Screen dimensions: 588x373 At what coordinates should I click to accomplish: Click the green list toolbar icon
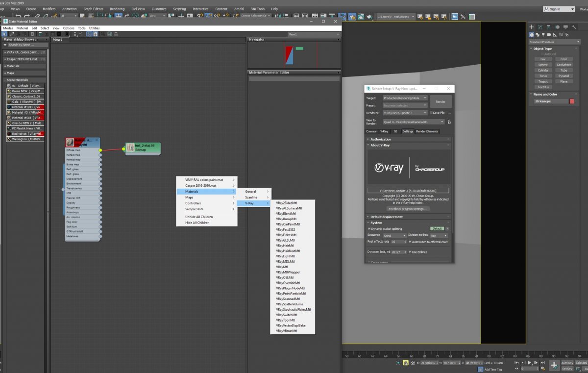[x=471, y=16]
